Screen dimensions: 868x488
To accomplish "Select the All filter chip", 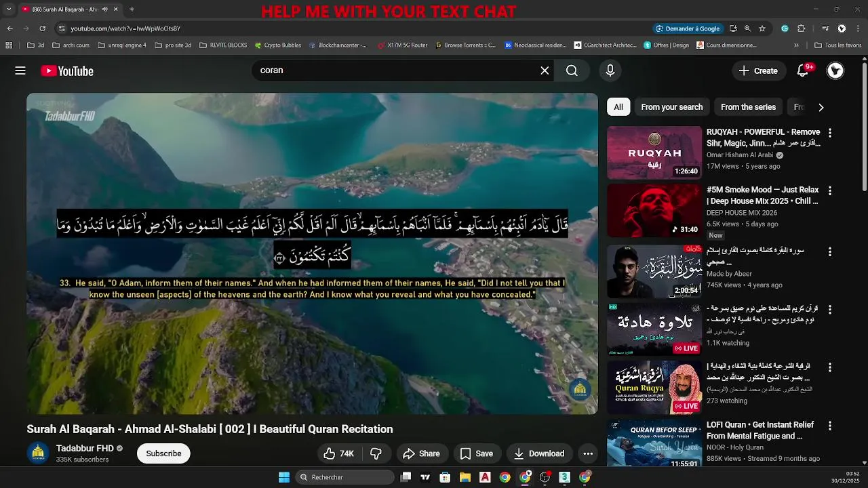I will pos(618,107).
